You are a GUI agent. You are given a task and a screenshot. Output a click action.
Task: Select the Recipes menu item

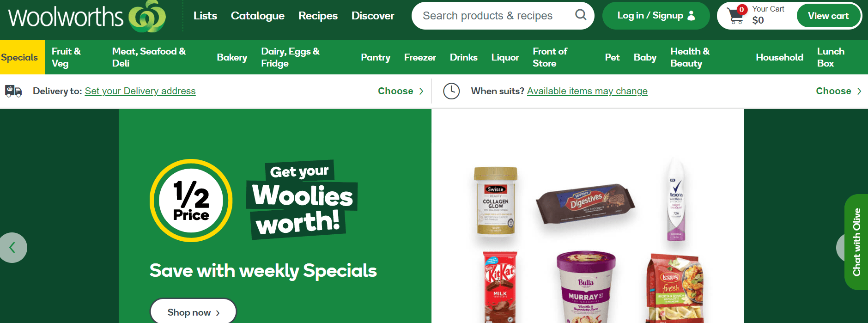pos(318,16)
